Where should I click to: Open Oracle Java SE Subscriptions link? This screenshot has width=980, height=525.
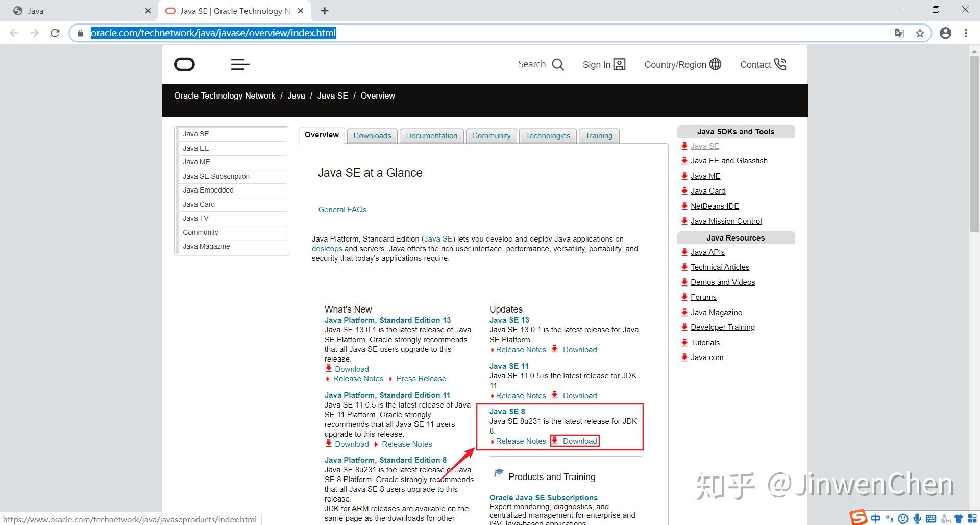click(x=543, y=498)
